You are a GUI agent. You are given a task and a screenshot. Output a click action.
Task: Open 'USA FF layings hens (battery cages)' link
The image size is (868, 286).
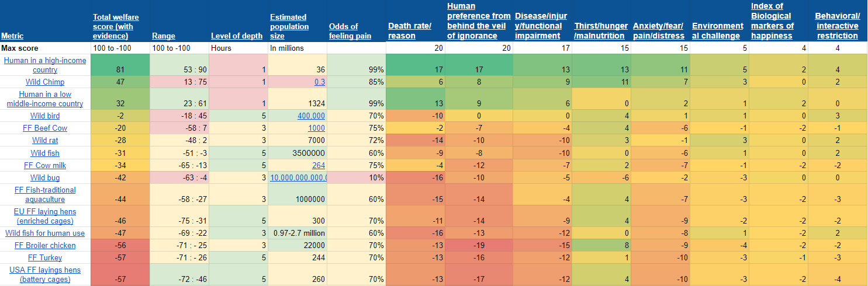(x=45, y=275)
